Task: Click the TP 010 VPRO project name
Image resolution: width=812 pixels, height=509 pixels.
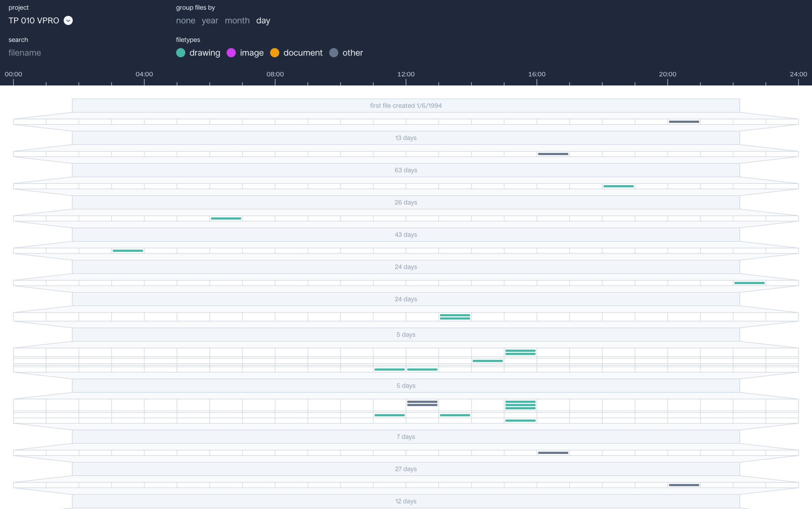Action: pyautogui.click(x=33, y=21)
